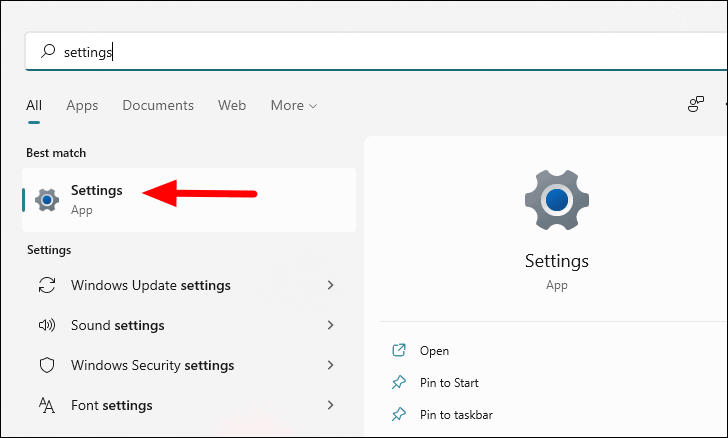Click the Sound speaker icon
Viewport: 728px width, 438px height.
47,325
